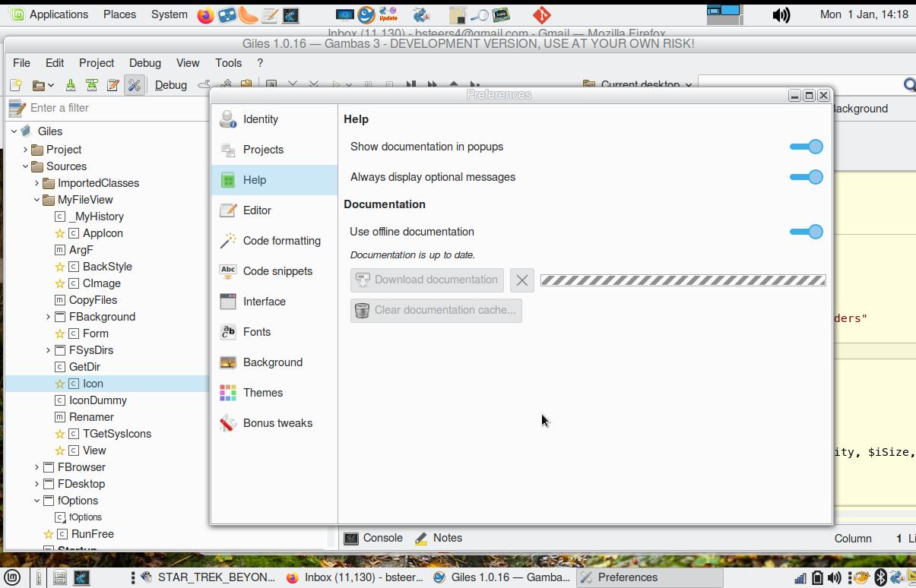Image resolution: width=916 pixels, height=588 pixels.
Task: Collapse the MyFileView folder
Action: pos(36,200)
